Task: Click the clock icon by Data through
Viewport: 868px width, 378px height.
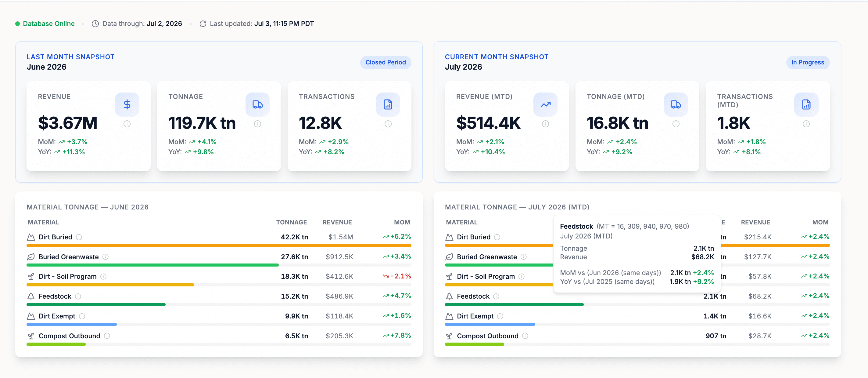Action: (x=95, y=24)
